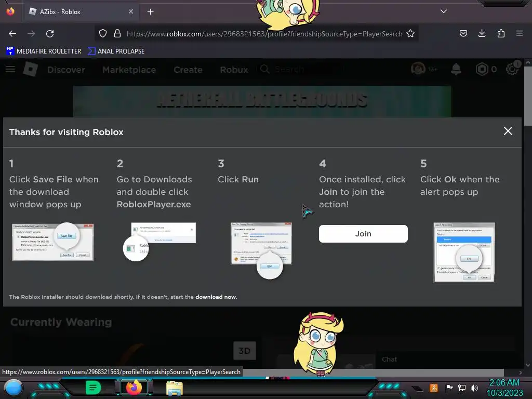532x399 pixels.
Task: Click the taskbar clock showing 2:06 AM
Action: point(504,388)
